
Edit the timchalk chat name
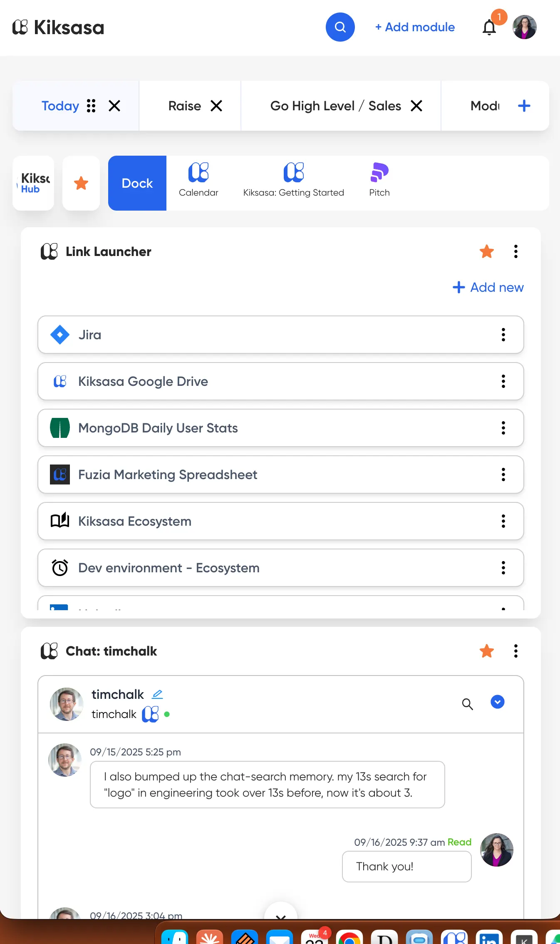click(157, 694)
